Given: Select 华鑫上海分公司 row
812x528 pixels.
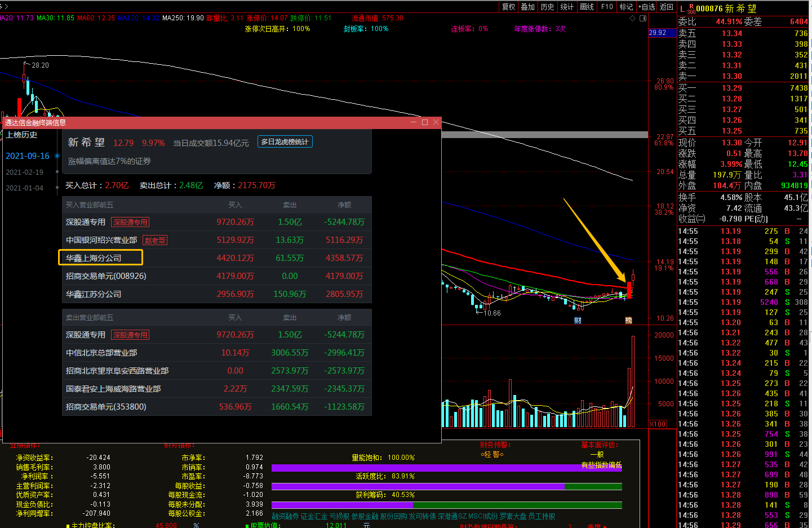Looking at the screenshot, I should tap(217, 258).
